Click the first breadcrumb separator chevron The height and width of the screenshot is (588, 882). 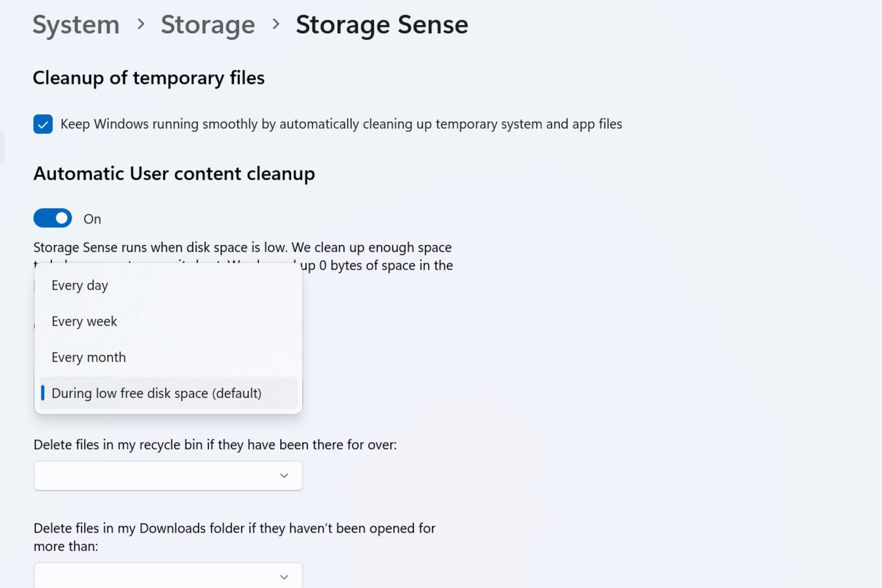(142, 25)
